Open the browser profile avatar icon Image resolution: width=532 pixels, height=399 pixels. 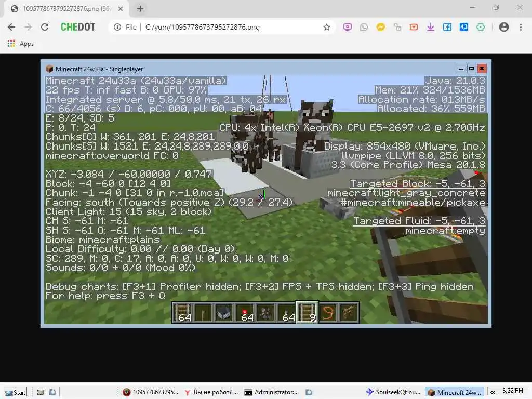click(x=504, y=27)
